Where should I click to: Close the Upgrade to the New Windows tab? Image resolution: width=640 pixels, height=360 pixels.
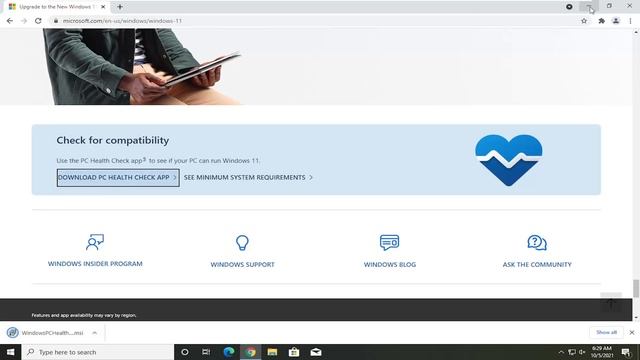coord(103,7)
